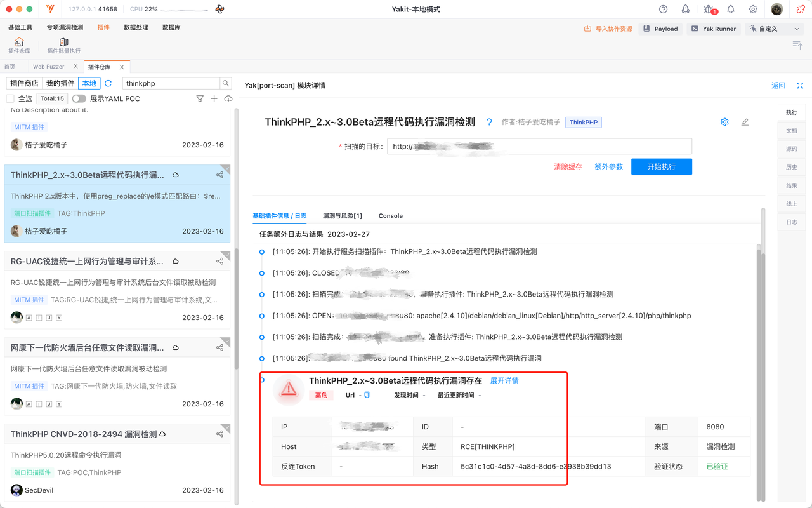The height and width of the screenshot is (508, 812).
Task: Check the 全选 select-all checkbox
Action: (x=10, y=98)
